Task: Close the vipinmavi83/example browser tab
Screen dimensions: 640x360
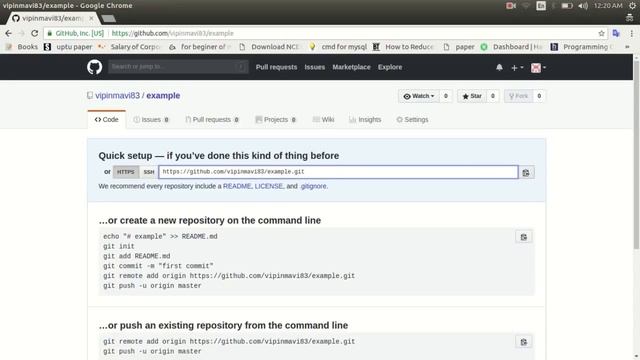Action: coord(91,18)
